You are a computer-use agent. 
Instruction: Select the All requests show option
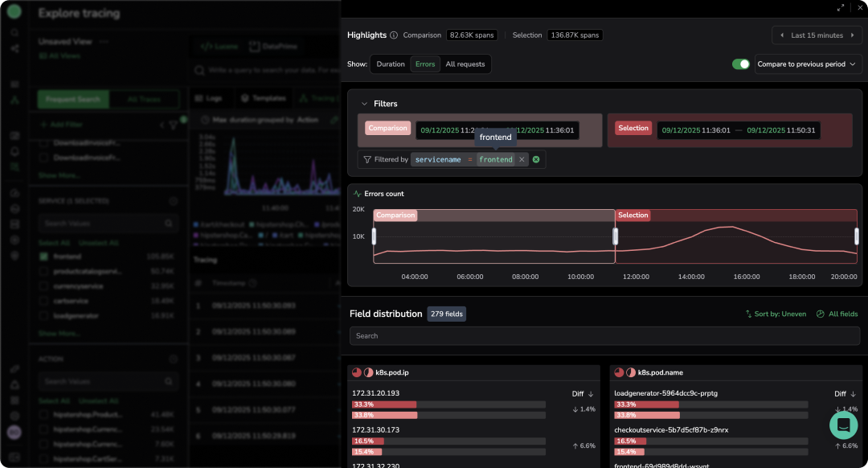point(465,64)
